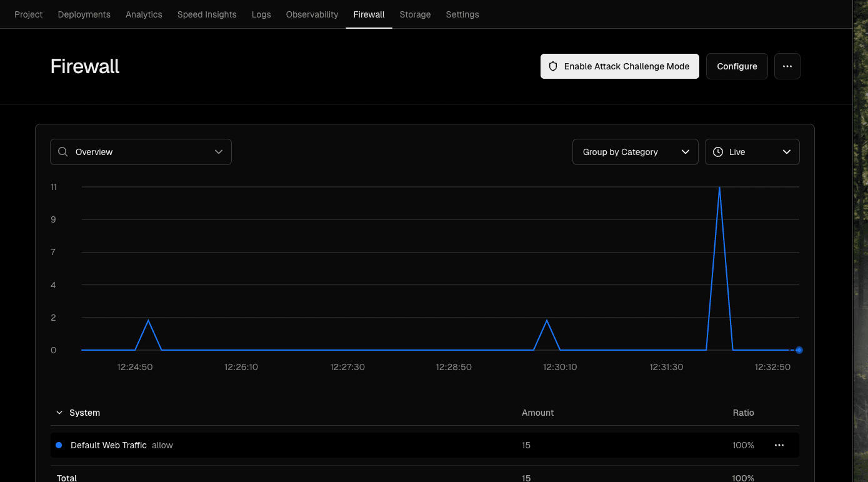Open the Overview view dropdown
The height and width of the screenshot is (482, 868).
141,151
